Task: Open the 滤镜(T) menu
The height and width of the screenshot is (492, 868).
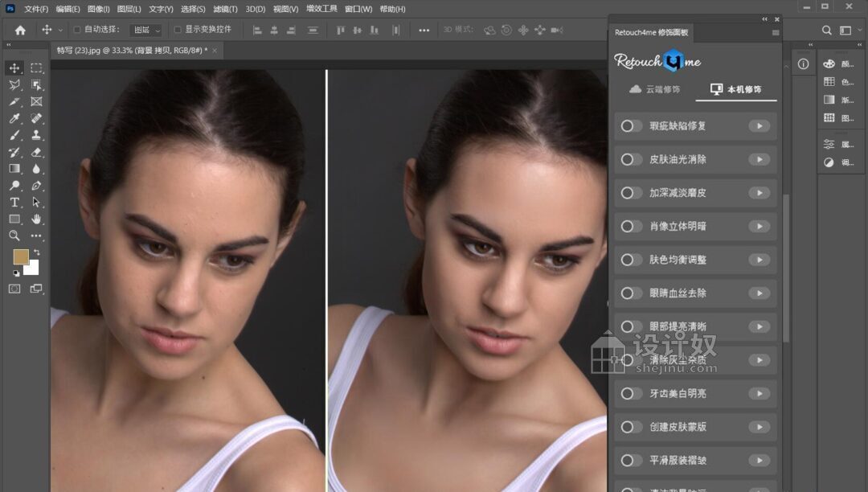Action: (x=225, y=9)
